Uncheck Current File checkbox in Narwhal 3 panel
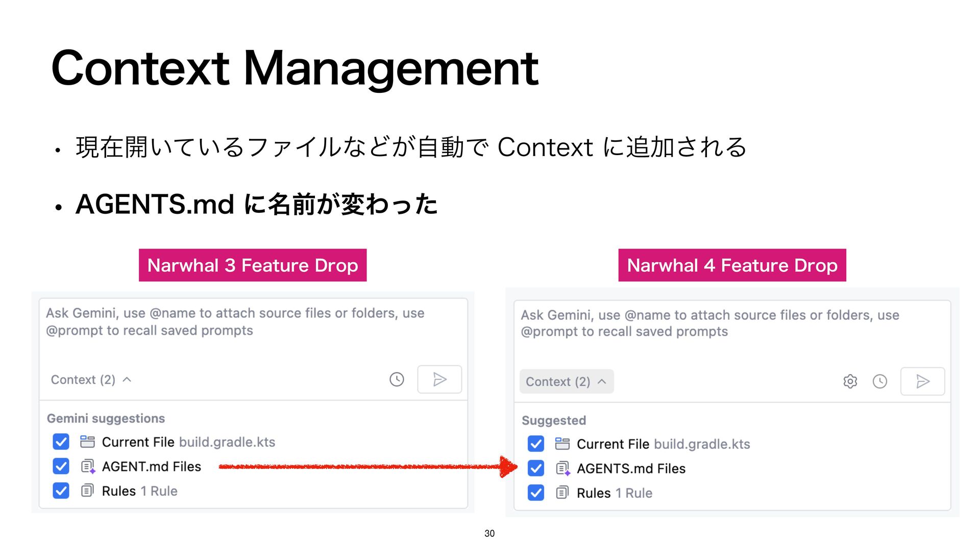The width and height of the screenshot is (980, 551). pos(61,442)
